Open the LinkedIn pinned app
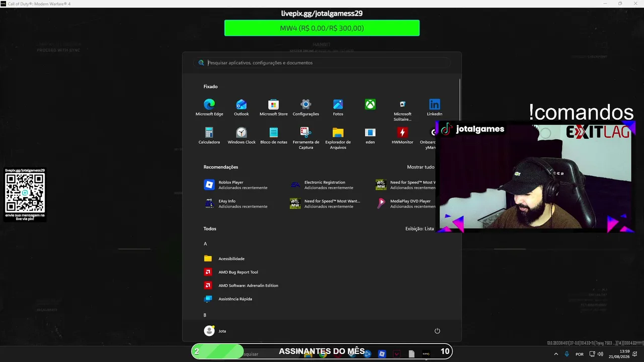644x362 pixels. click(x=435, y=107)
